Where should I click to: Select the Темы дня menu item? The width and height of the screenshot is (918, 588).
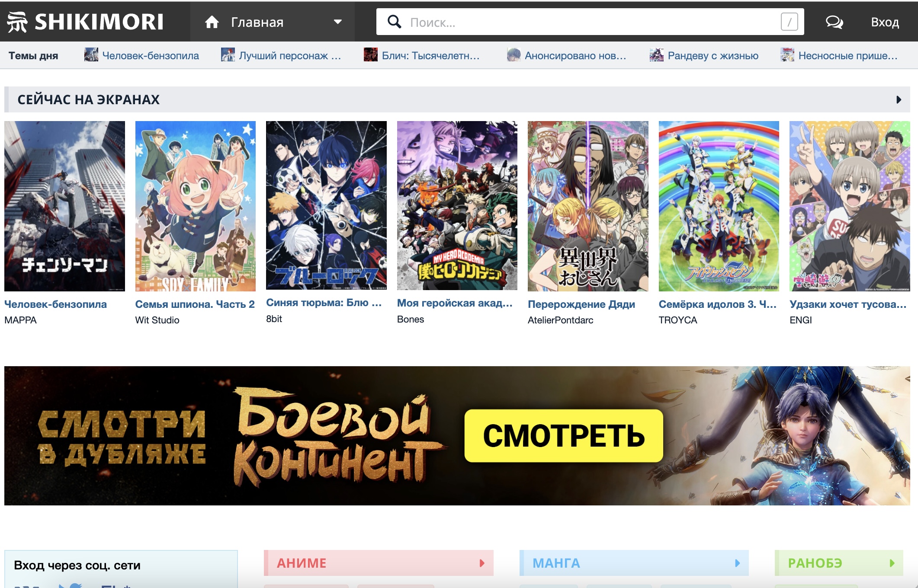[32, 55]
